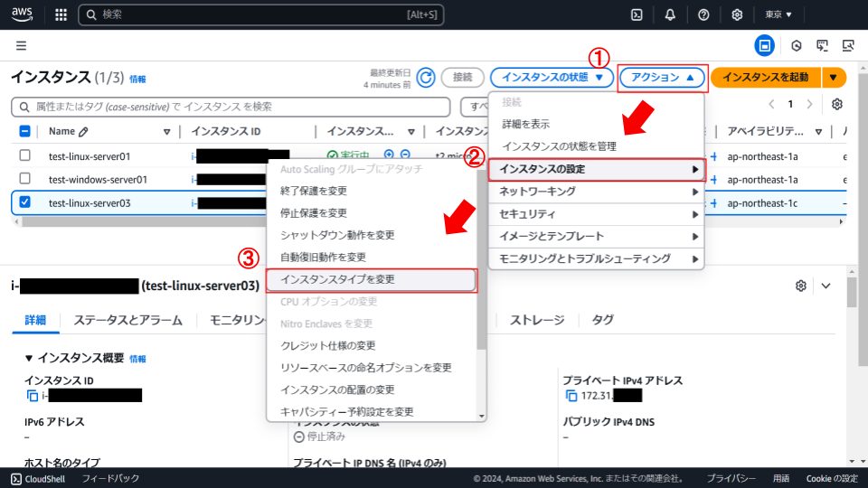Click the top 検索 search box
868x488 pixels.
261,15
